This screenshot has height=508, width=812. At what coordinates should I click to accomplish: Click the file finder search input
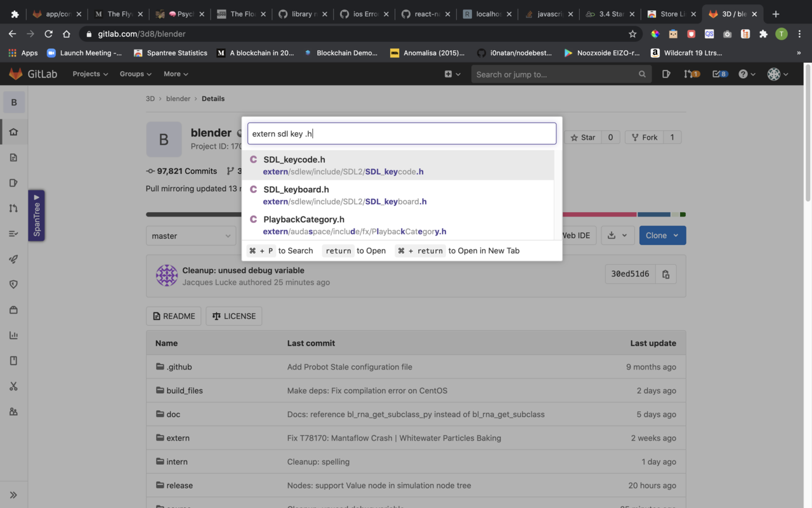(402, 134)
